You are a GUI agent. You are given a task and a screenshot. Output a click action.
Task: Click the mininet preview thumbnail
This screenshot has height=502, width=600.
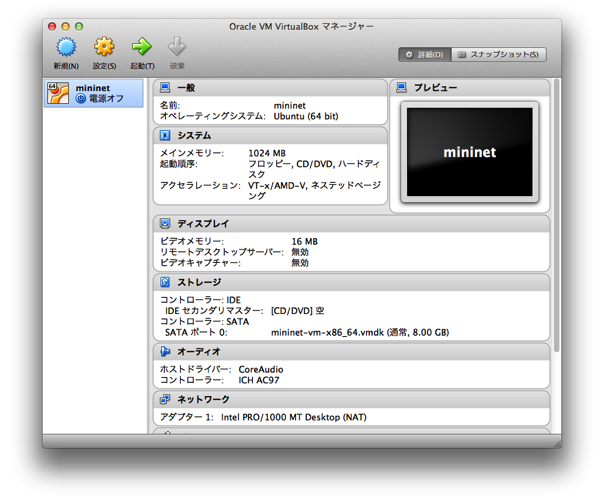point(470,153)
